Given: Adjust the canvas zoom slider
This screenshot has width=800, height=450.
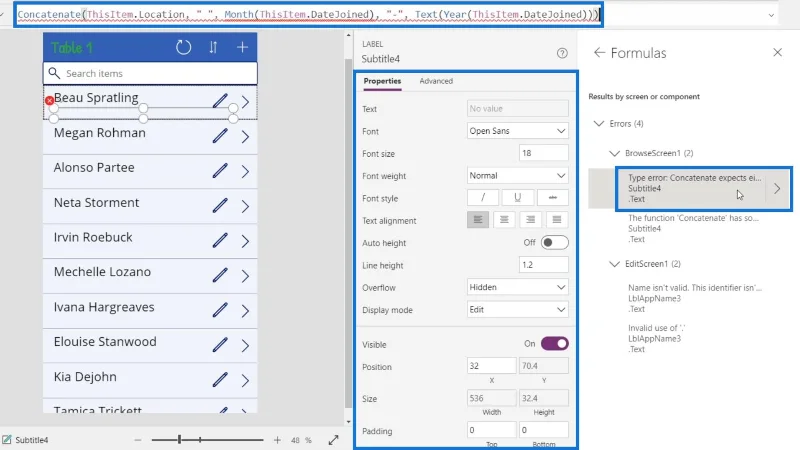Looking at the screenshot, I should [x=180, y=440].
